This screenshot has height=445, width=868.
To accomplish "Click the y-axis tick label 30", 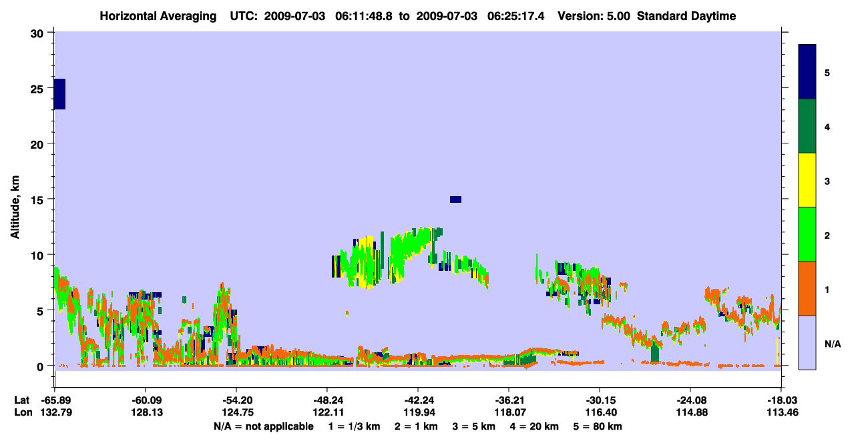I will (38, 33).
